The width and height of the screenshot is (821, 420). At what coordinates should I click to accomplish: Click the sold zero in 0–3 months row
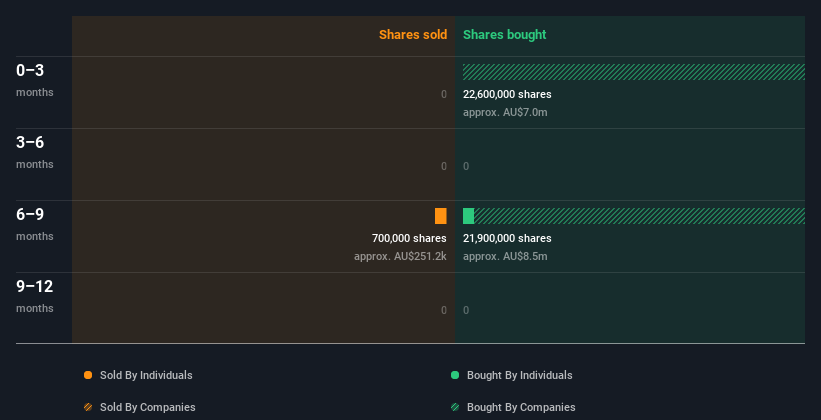444,94
